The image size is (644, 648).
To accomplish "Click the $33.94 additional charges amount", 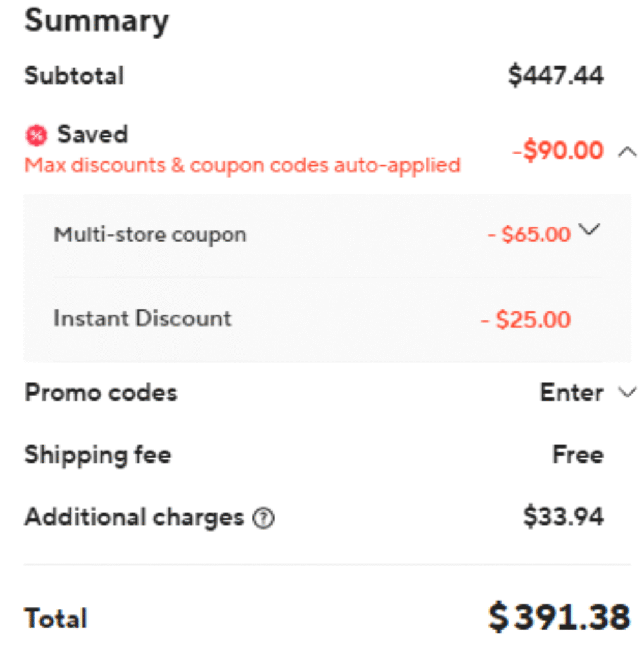I will click(x=563, y=518).
